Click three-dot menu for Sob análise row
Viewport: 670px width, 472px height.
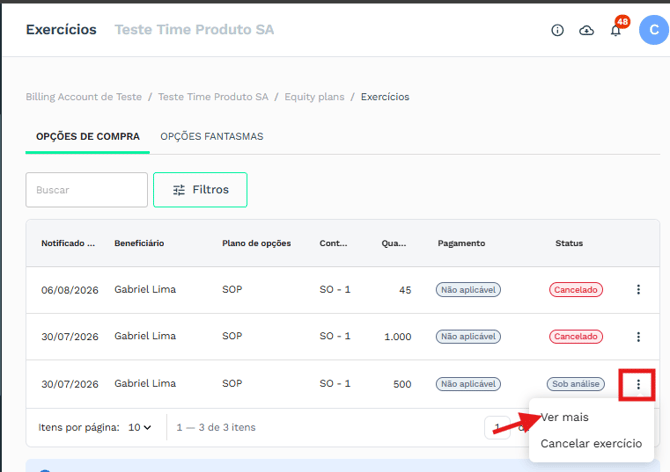[x=638, y=384]
